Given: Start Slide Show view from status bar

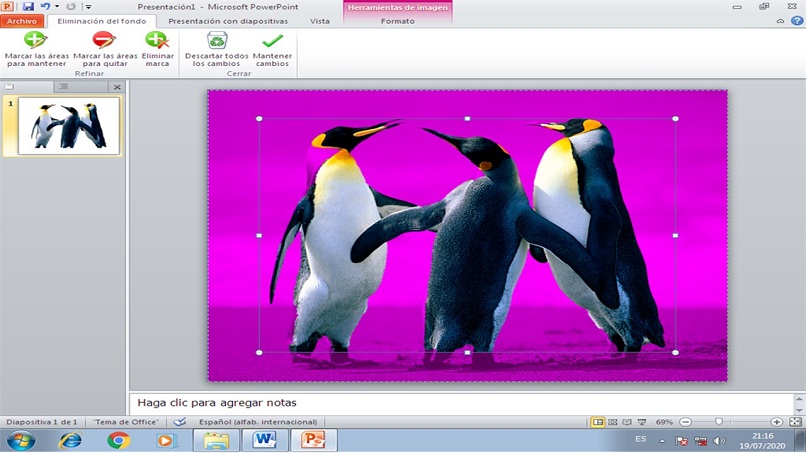Looking at the screenshot, I should click(642, 422).
